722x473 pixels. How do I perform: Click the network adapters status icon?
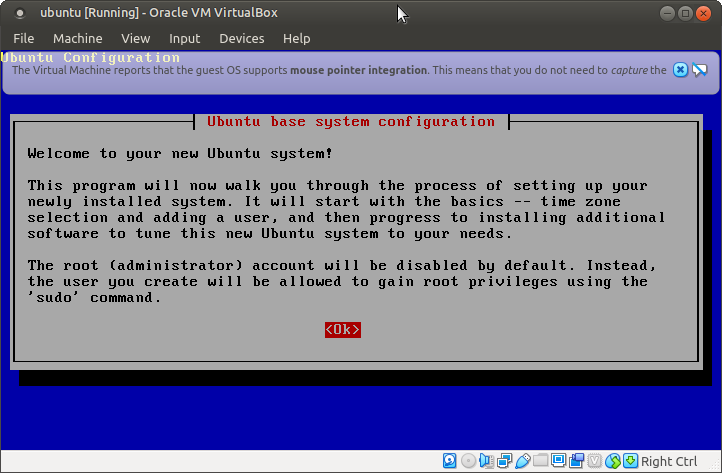click(505, 461)
